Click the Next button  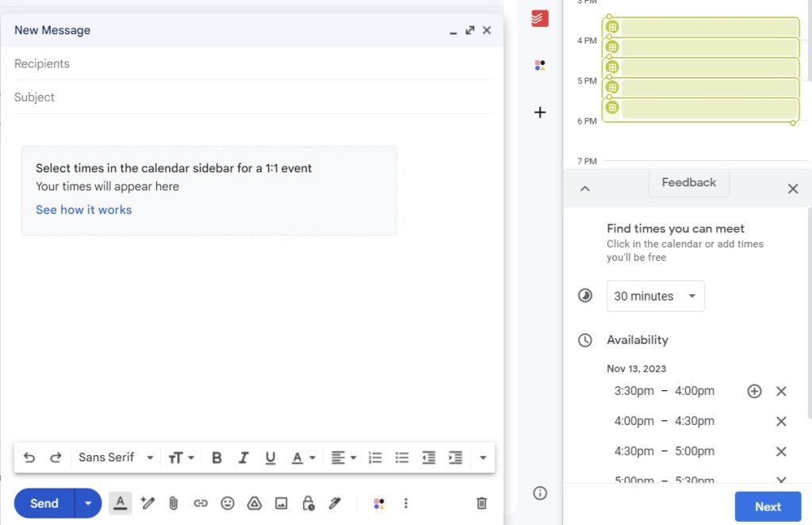tap(768, 507)
